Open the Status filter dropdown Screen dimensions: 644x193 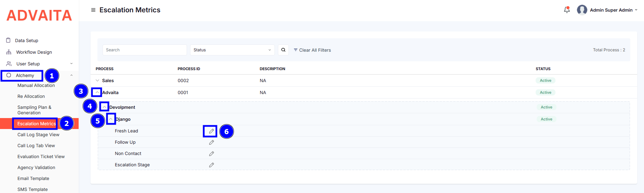click(232, 50)
